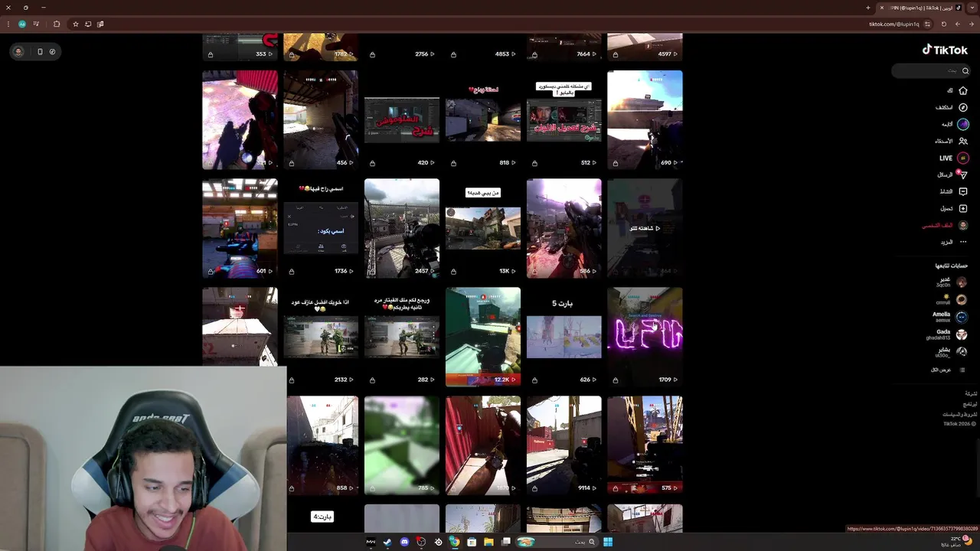This screenshot has width=980, height=551.
Task: Open the Messages paper-plane icon
Action: [x=963, y=174]
